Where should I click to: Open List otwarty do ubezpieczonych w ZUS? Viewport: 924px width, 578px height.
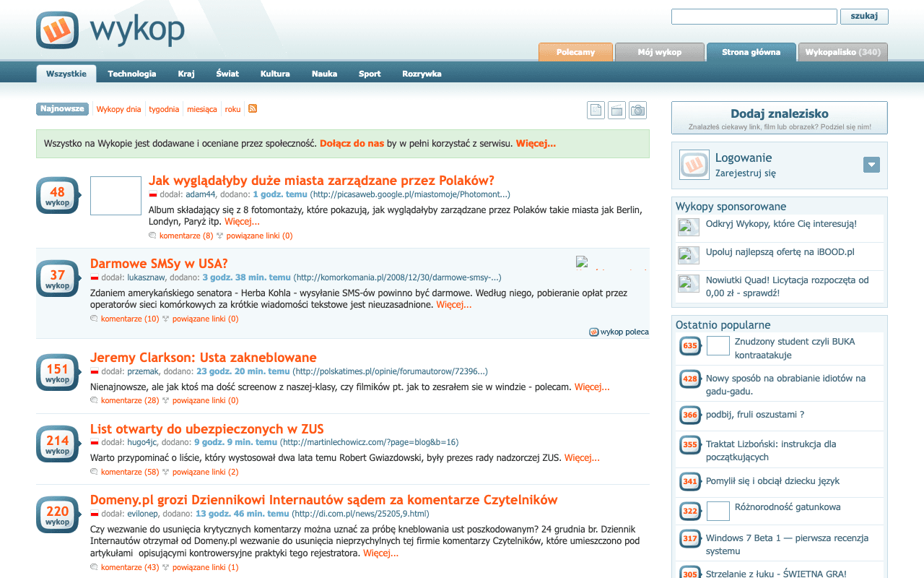click(207, 429)
